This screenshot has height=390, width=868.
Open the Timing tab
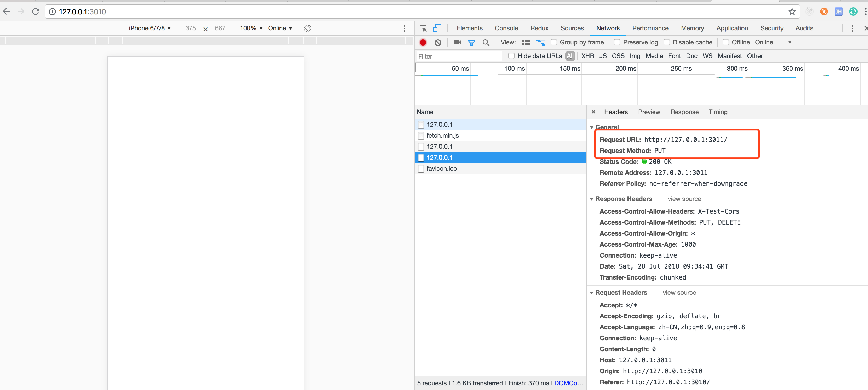(x=718, y=112)
